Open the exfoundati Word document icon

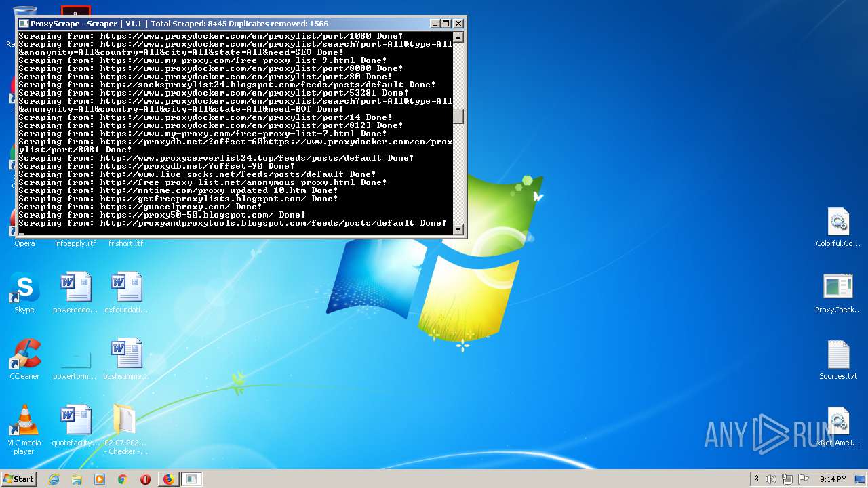126,293
